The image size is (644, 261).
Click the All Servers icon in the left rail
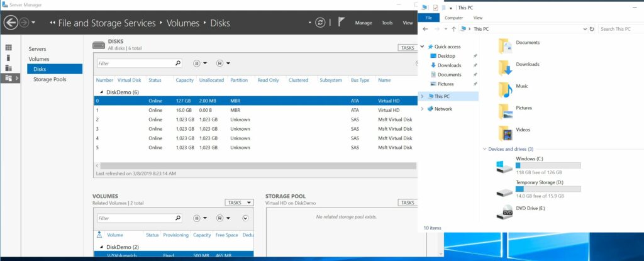[x=9, y=68]
